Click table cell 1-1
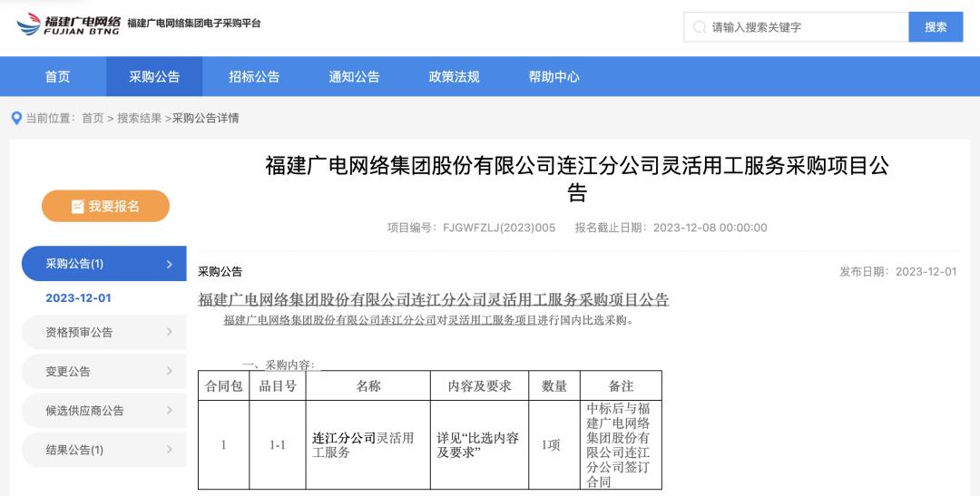 (x=278, y=445)
